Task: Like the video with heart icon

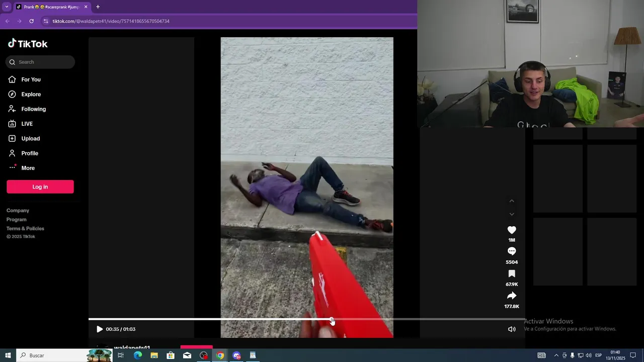Action: coord(512,230)
